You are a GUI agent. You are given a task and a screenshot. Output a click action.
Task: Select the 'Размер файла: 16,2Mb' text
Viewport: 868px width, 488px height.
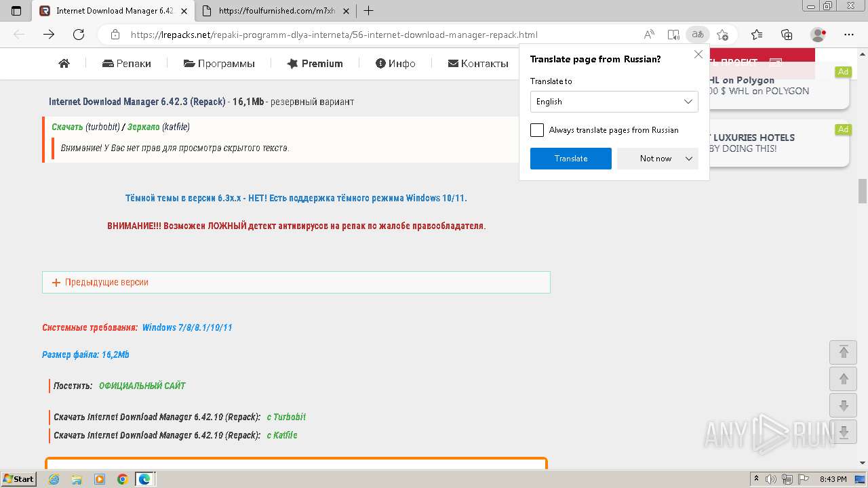click(x=85, y=354)
